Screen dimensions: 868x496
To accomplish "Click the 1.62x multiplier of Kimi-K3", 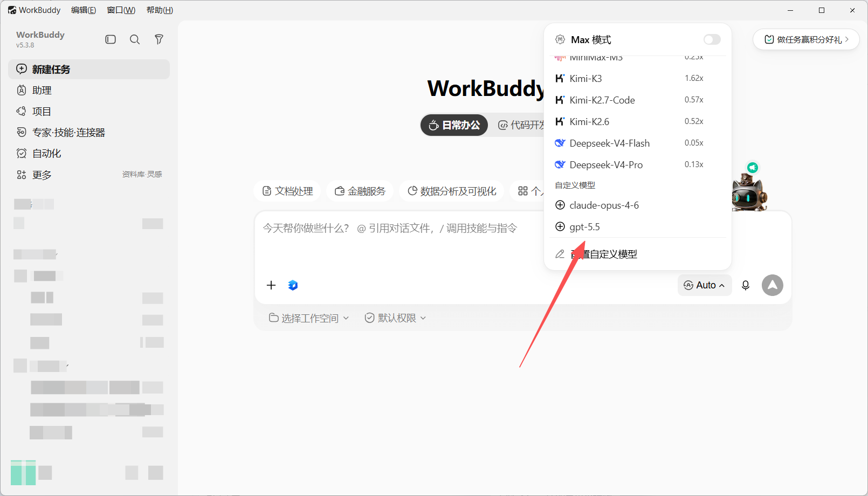I will [694, 78].
